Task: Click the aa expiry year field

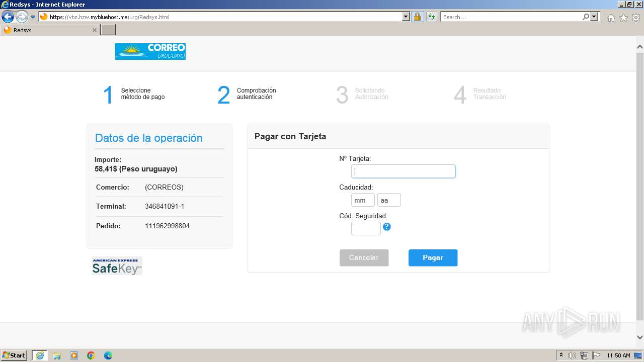Action: click(x=389, y=200)
